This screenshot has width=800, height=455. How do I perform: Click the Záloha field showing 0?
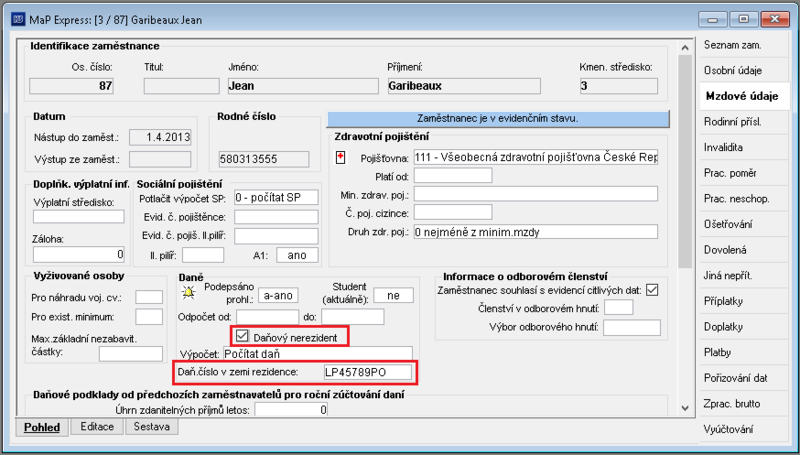click(79, 254)
